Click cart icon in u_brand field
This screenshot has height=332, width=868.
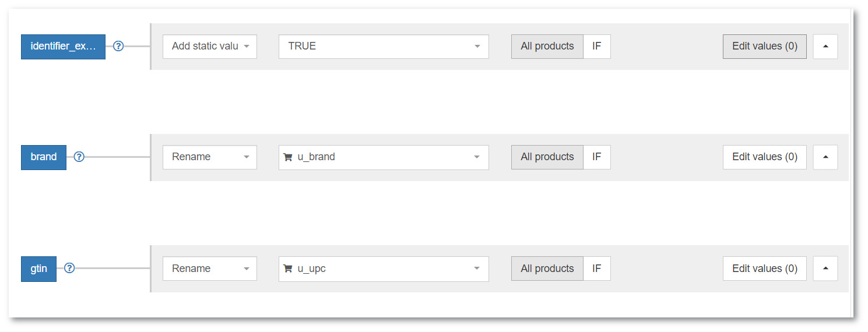coord(287,157)
